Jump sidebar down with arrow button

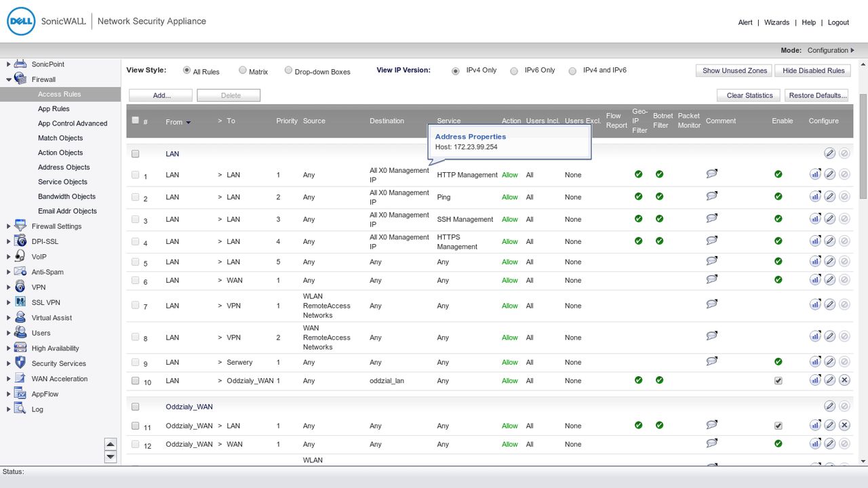111,457
